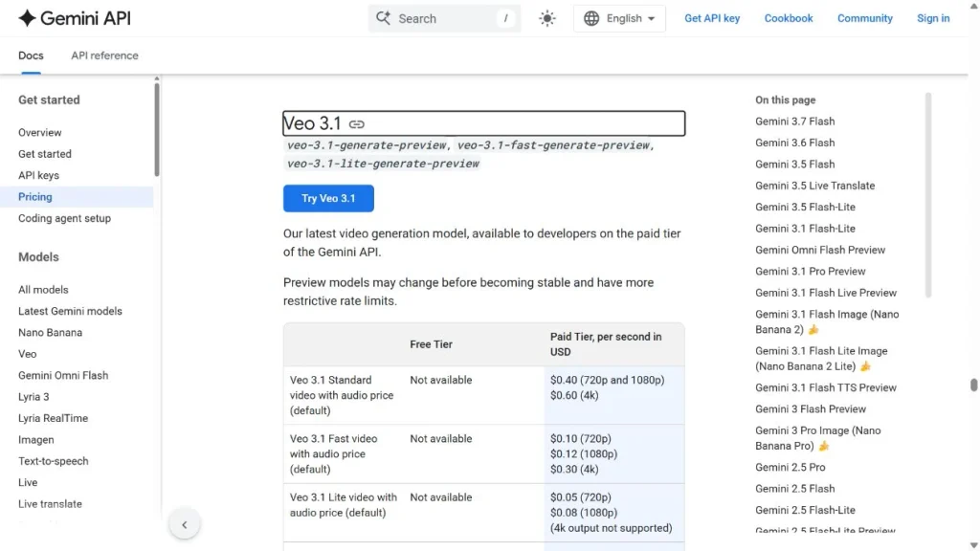Click the veo-3.1-generate-preview model code
980x551 pixels.
point(367,145)
